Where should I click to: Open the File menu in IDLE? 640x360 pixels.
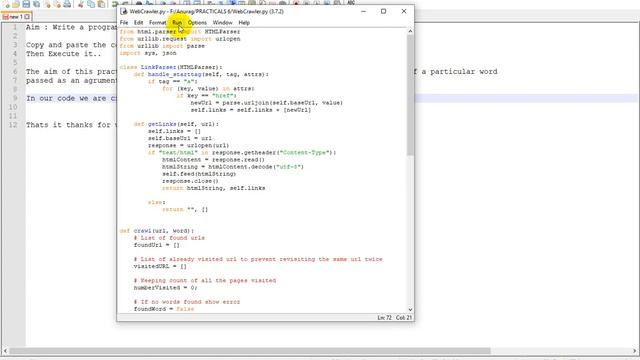click(x=124, y=22)
